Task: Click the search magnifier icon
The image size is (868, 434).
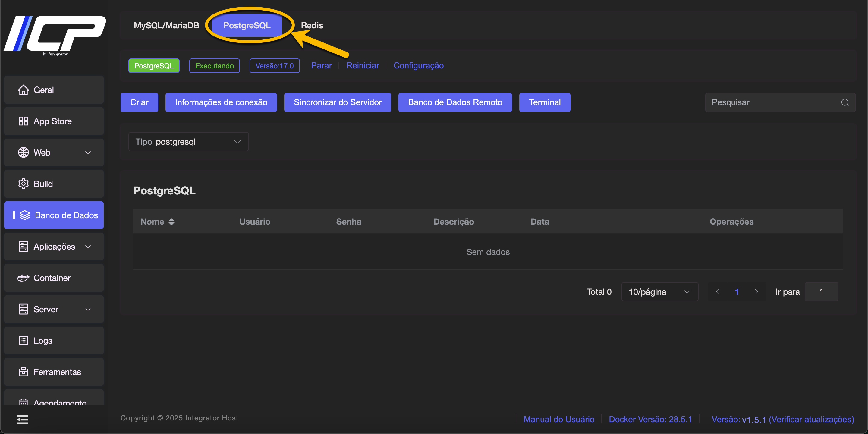Action: [x=844, y=102]
